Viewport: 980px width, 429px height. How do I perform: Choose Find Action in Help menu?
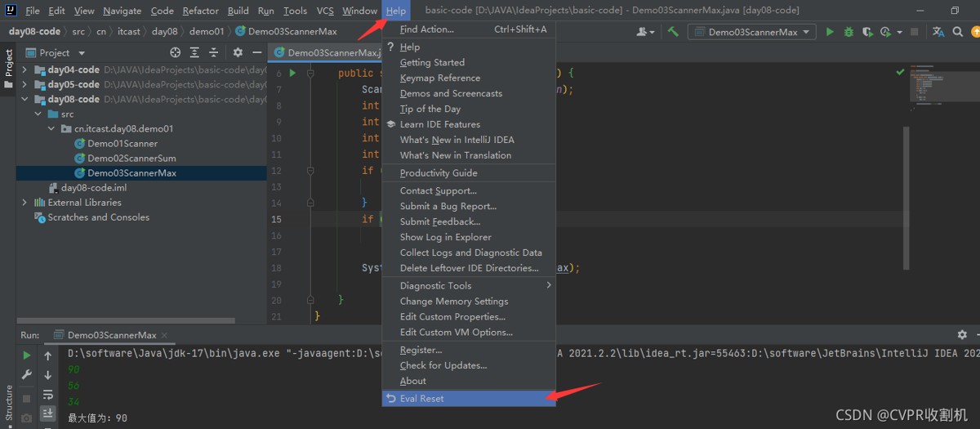(469, 29)
